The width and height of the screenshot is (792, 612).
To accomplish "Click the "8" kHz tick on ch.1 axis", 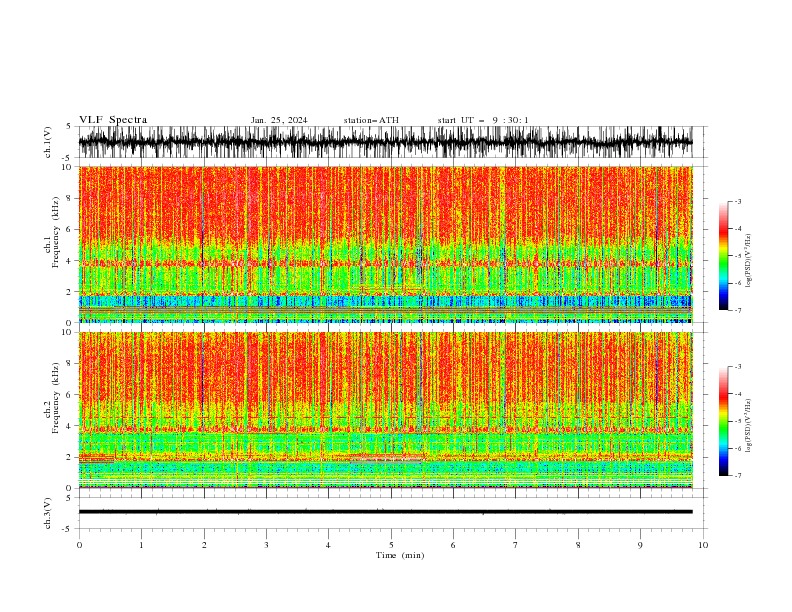I will point(71,198).
